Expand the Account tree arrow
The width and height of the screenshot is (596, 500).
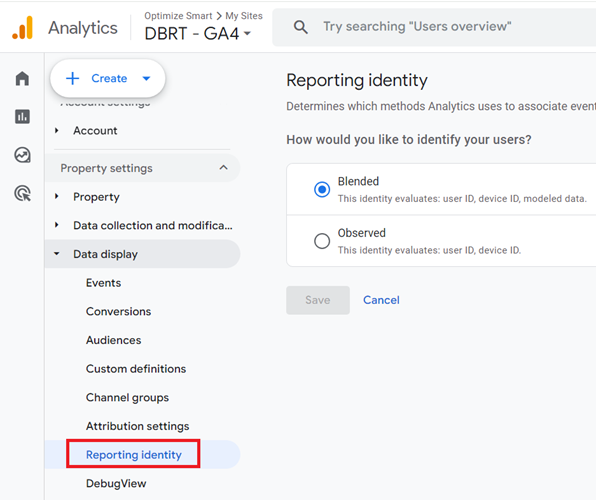pos(57,130)
